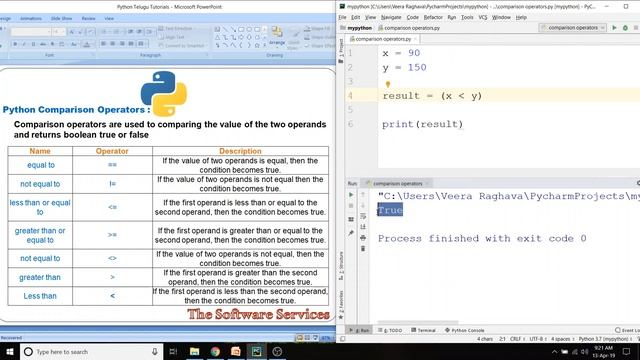Click the restore layout icon in Run panel
Image resolution: width=640 pixels, height=360 pixels.
(351, 219)
